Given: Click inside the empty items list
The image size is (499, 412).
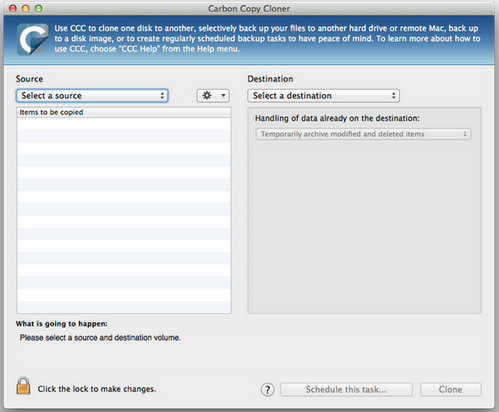Looking at the screenshot, I should tap(124, 215).
